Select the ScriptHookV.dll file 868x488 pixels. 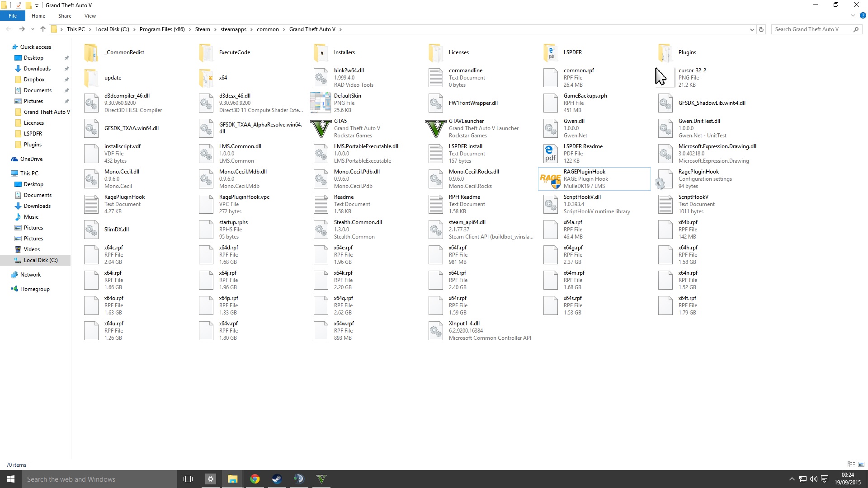pyautogui.click(x=582, y=197)
